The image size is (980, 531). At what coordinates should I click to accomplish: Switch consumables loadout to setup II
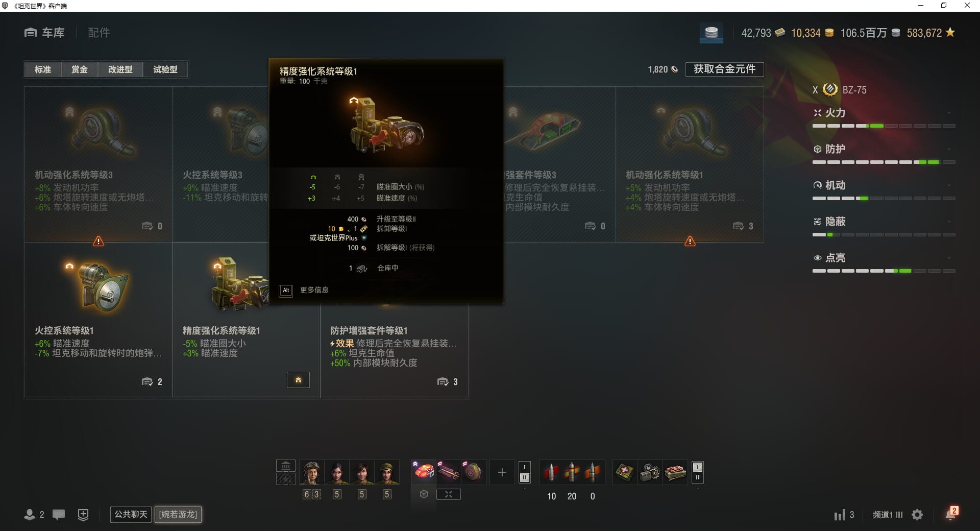click(x=697, y=478)
